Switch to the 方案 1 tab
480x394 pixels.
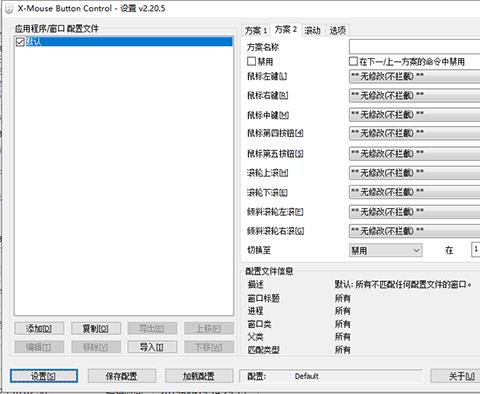click(256, 31)
